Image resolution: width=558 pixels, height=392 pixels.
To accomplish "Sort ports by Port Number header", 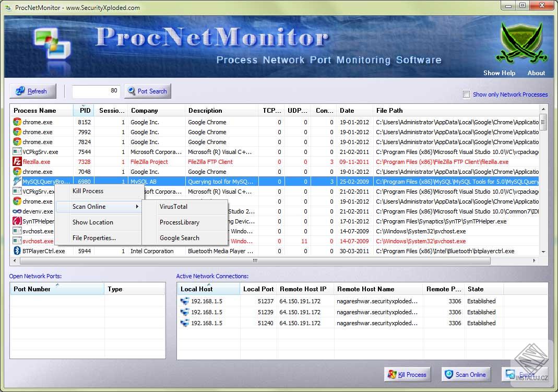I will tap(57, 289).
